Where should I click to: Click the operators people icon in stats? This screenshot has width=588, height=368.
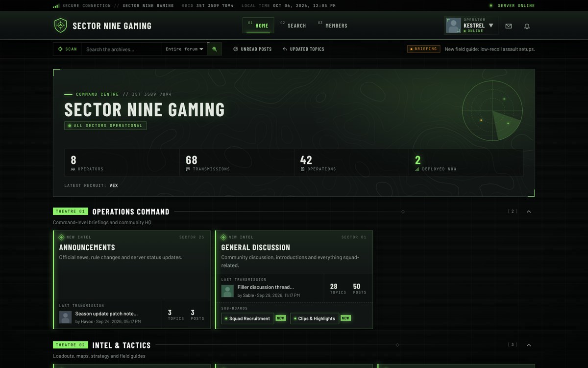point(73,169)
